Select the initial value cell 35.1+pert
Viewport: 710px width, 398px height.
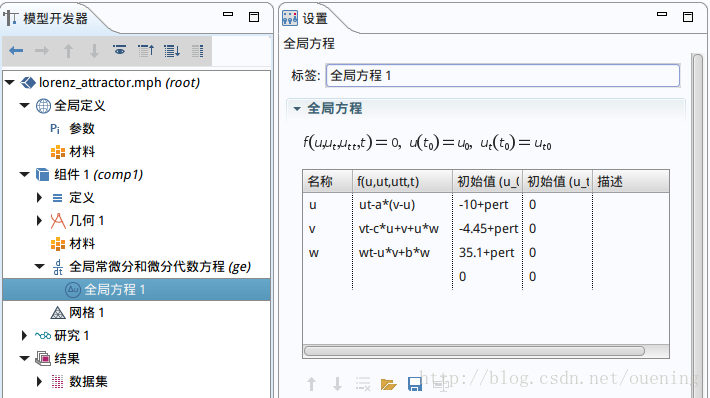tap(487, 252)
